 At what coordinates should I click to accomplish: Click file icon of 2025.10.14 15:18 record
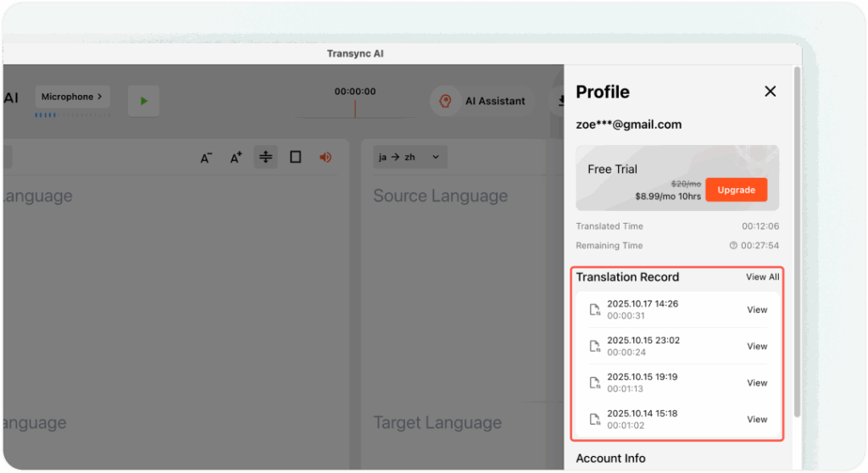[595, 420]
